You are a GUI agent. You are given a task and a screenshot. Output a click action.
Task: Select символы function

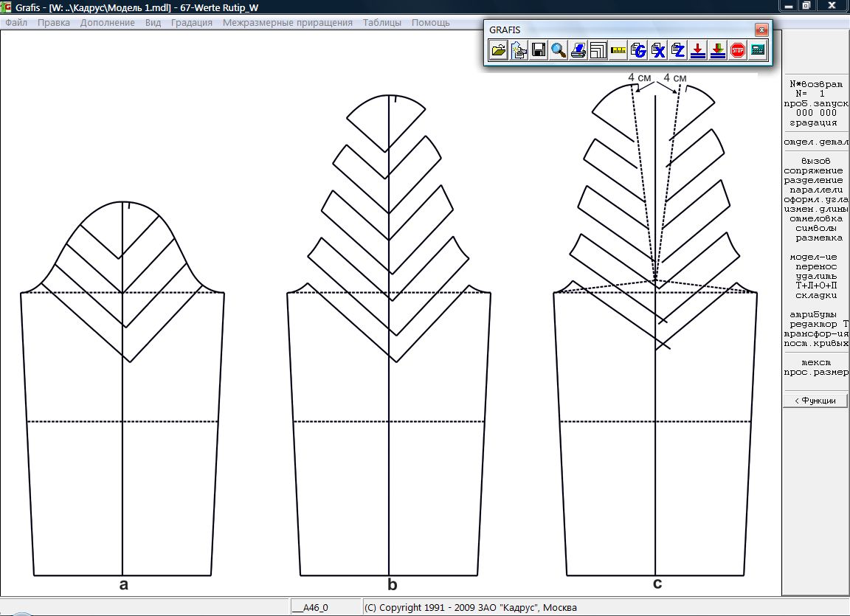[x=816, y=228]
